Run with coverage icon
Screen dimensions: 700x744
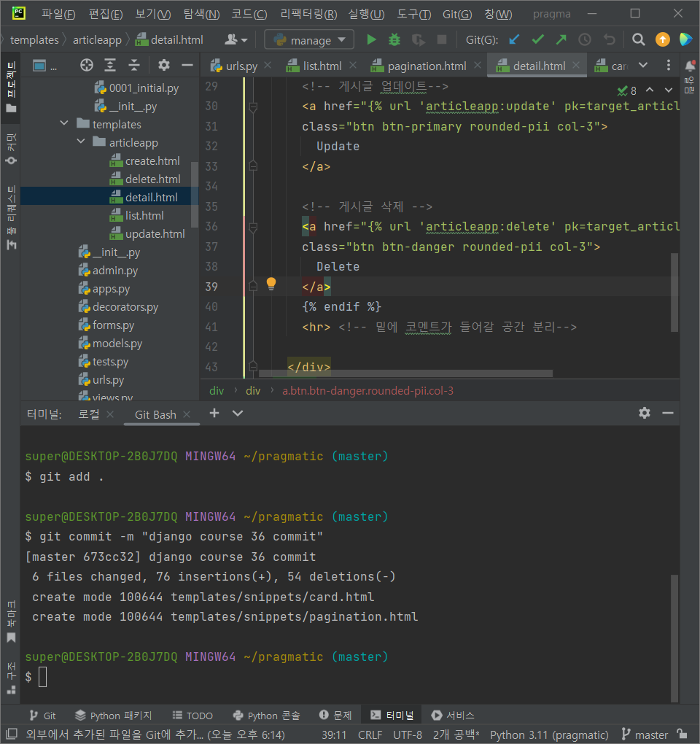[x=419, y=40]
